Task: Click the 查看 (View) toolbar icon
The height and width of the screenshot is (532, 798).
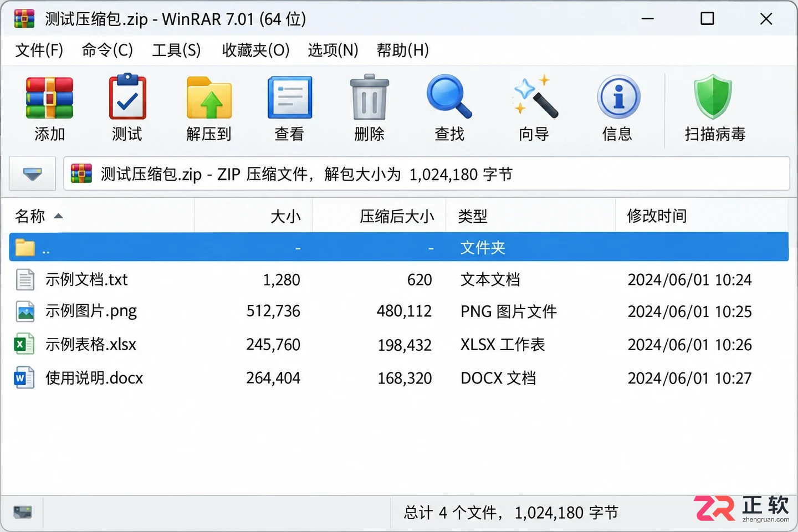Action: pyautogui.click(x=290, y=98)
